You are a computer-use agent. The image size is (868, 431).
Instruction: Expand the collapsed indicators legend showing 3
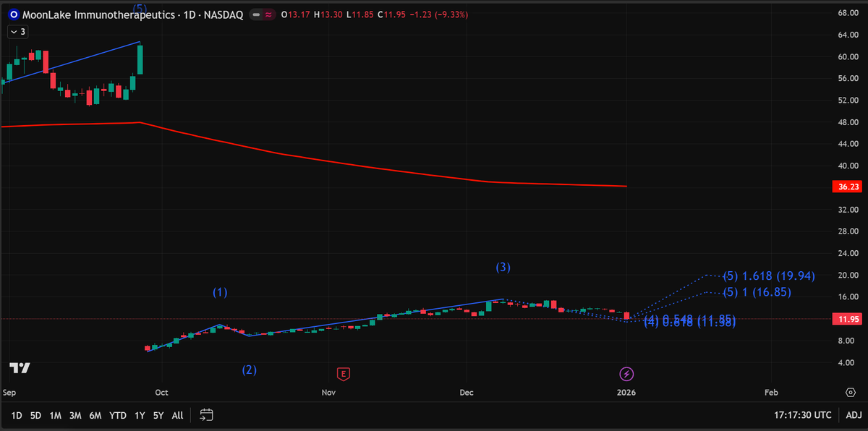17,31
